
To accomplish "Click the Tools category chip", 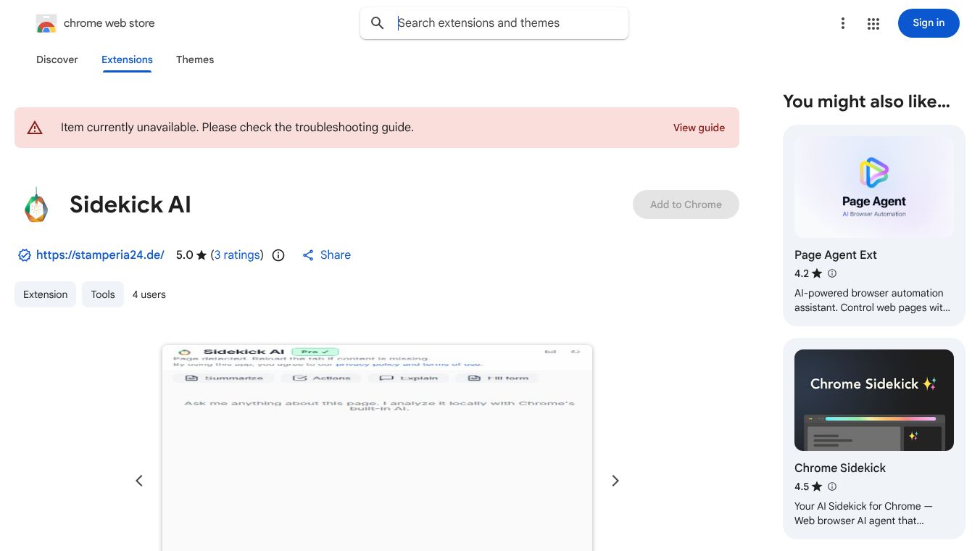I will (x=103, y=294).
